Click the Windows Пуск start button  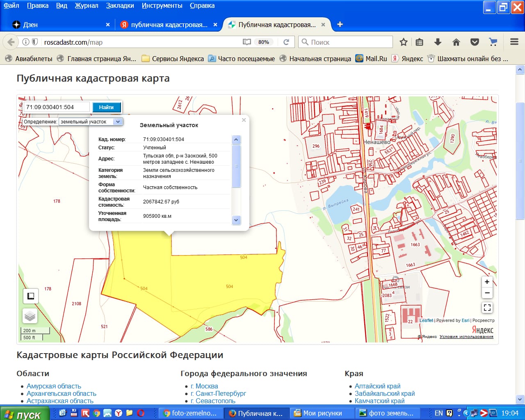(x=24, y=413)
